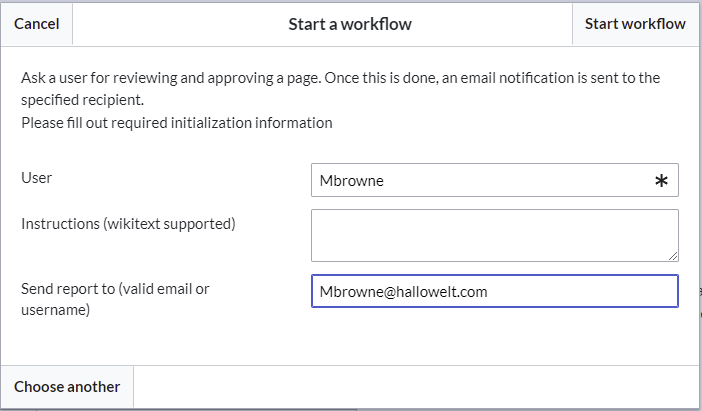Click the 'specified recipient.' description line
The image size is (702, 411).
82,100
